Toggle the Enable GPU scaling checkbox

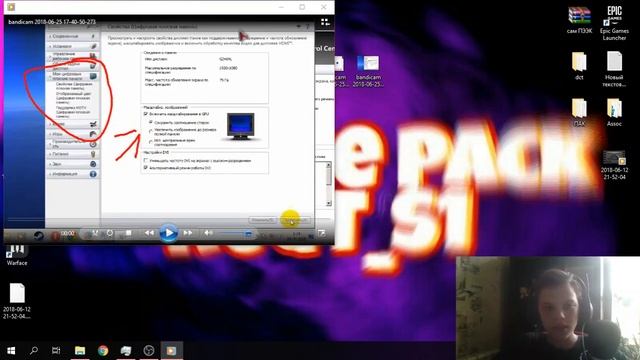pos(146,114)
